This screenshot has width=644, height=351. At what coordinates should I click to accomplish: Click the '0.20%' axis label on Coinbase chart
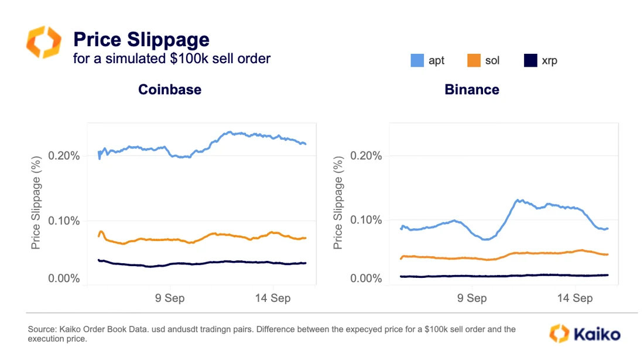point(63,156)
